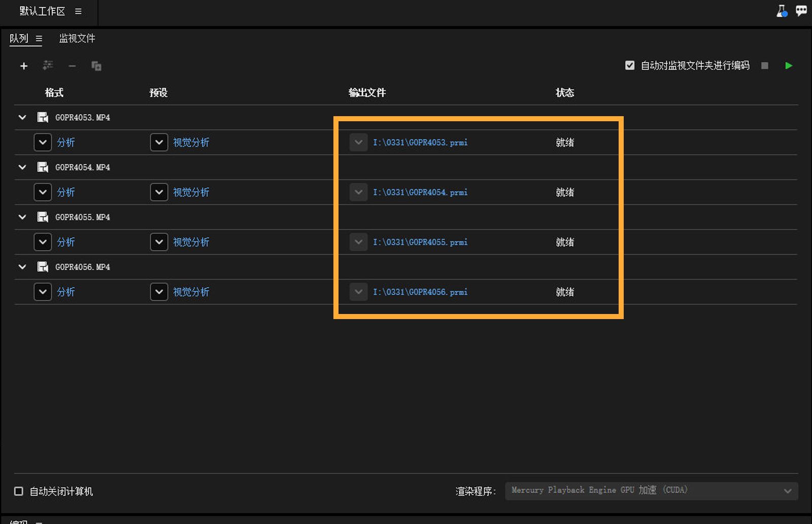Enable the 自动关闭计算机 checkbox
Image resolution: width=812 pixels, height=524 pixels.
coord(19,491)
